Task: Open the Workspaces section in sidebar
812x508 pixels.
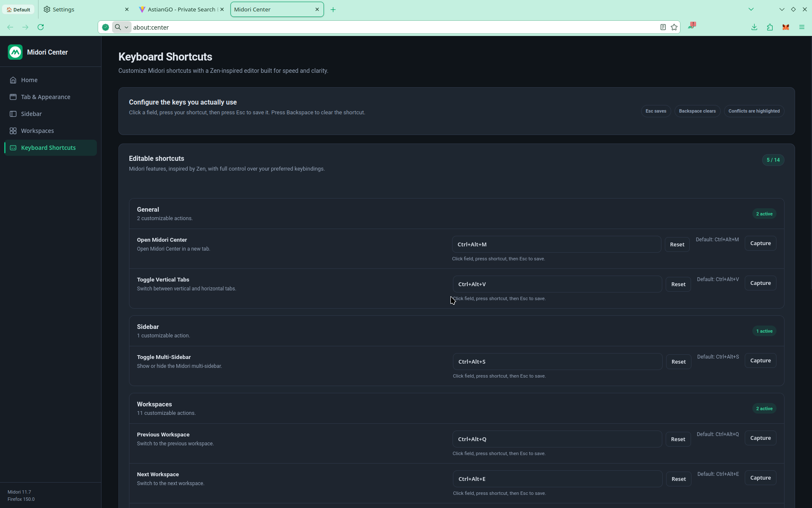Action: click(50, 131)
